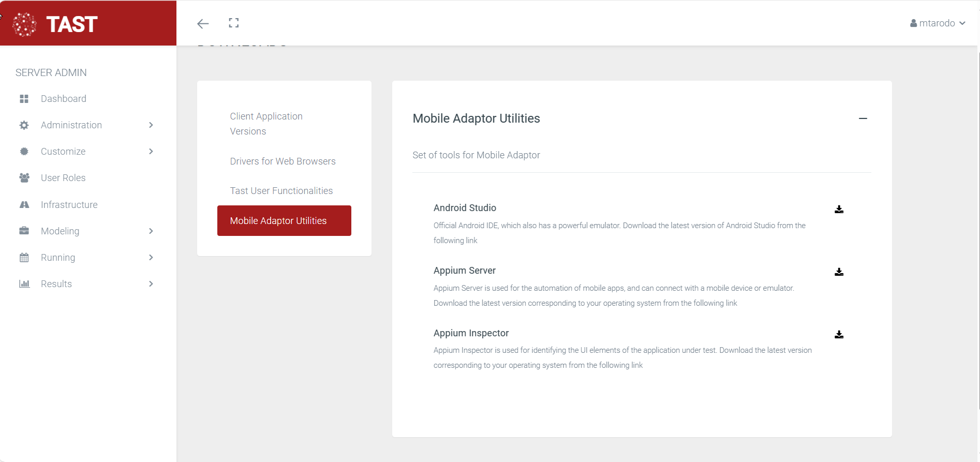This screenshot has height=462, width=980.
Task: Open the Results menu item
Action: [56, 284]
